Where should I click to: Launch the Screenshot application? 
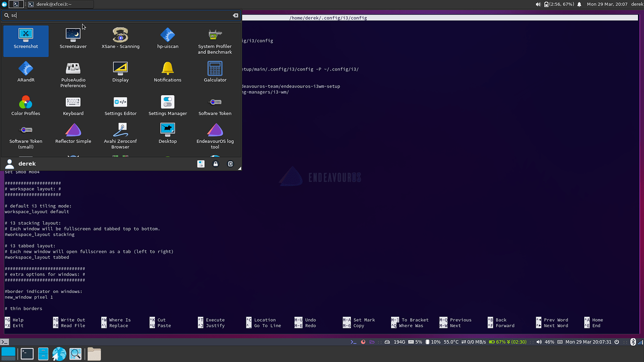26,40
